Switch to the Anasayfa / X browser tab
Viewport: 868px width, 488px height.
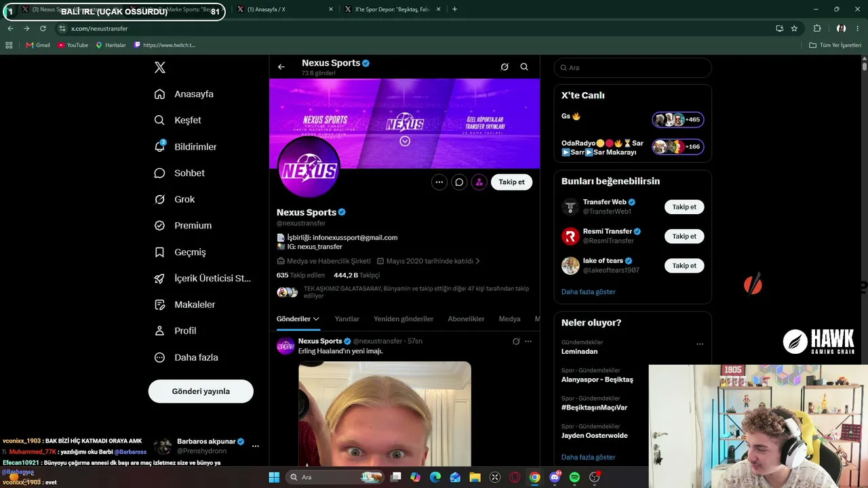285,9
